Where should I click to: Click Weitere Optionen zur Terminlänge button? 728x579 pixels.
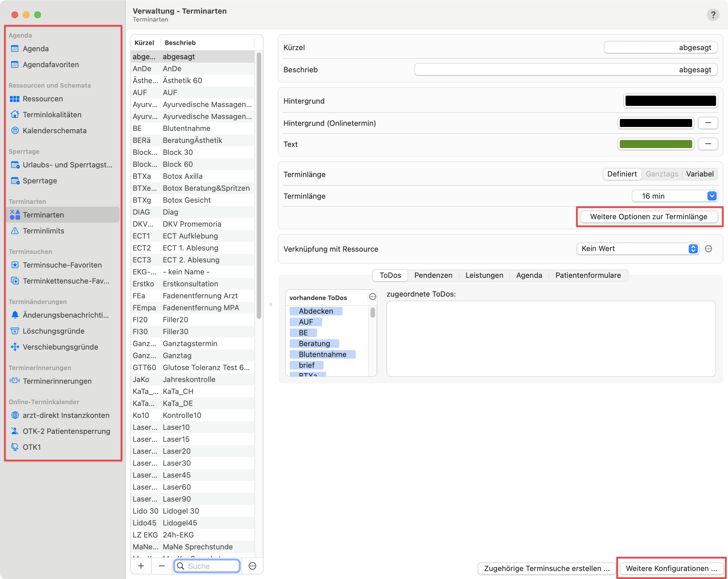click(648, 217)
